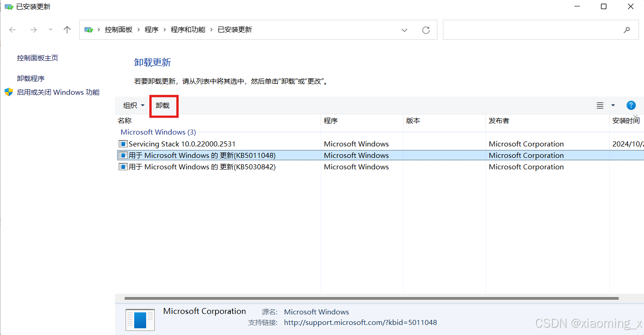Click 程序和功能 in the breadcrumb path

point(188,30)
